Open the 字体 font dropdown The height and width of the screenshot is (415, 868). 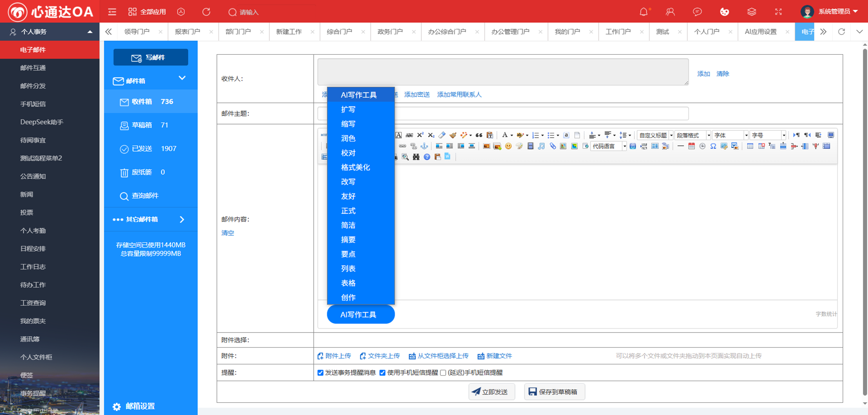pos(730,135)
